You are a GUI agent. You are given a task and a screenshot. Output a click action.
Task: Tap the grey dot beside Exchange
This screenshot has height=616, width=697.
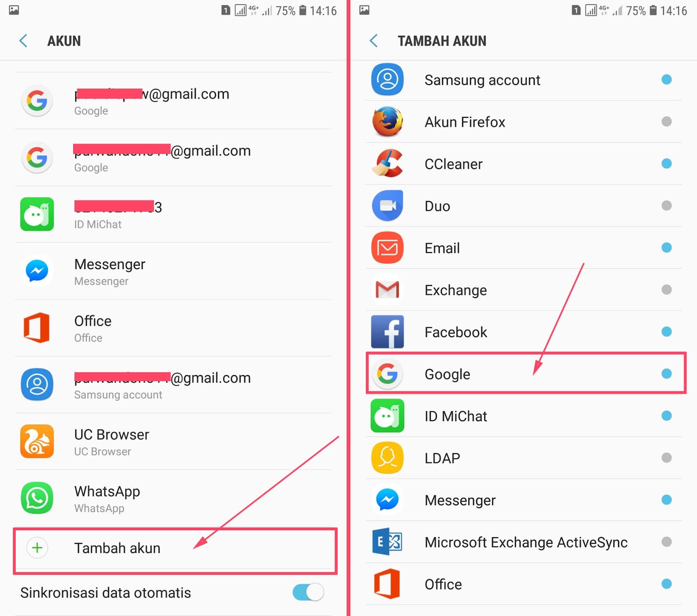667,289
